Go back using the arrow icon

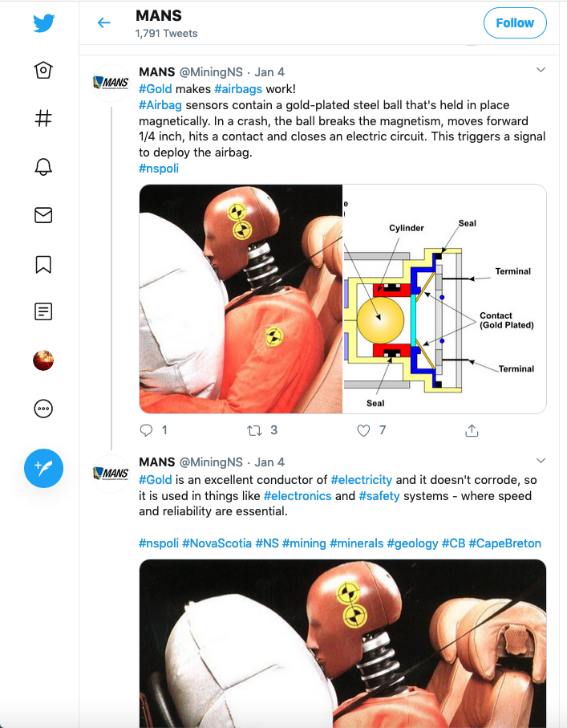[104, 22]
